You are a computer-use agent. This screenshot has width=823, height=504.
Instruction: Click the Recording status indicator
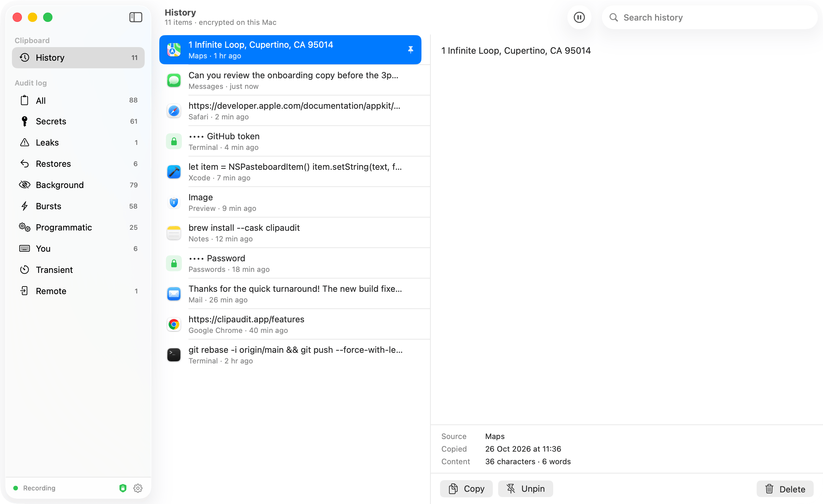tap(34, 488)
